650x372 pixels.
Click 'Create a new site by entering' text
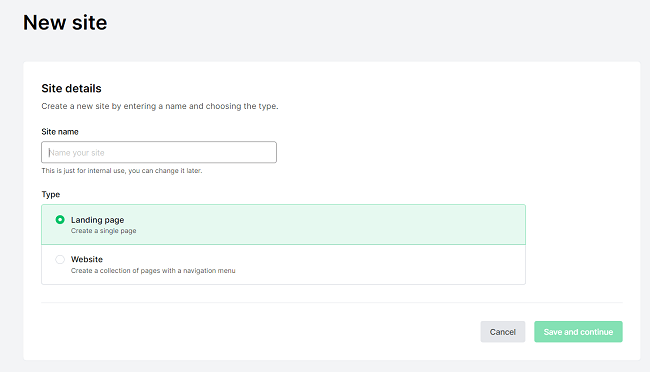click(160, 106)
